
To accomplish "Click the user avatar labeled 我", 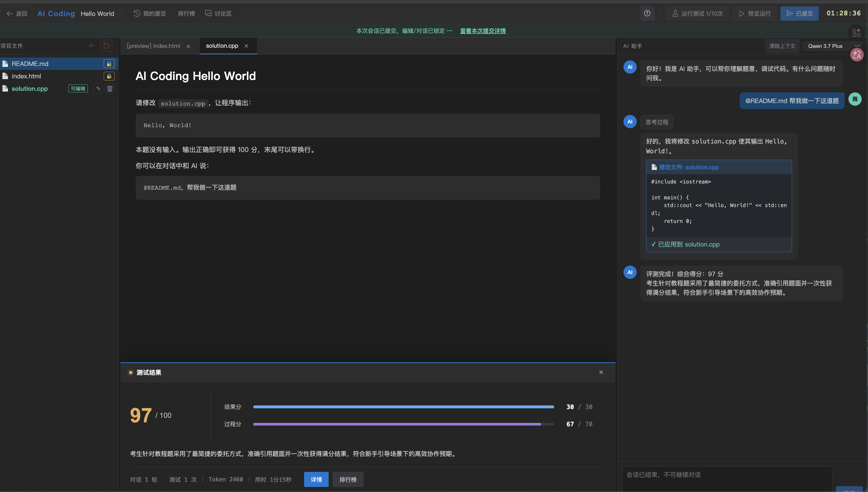I will coord(855,99).
